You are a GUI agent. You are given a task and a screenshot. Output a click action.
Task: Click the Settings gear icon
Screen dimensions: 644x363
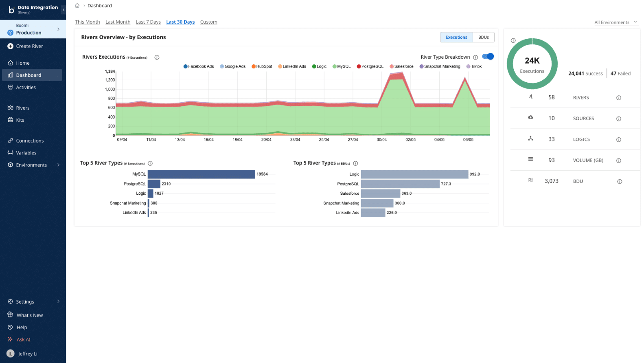pos(11,301)
